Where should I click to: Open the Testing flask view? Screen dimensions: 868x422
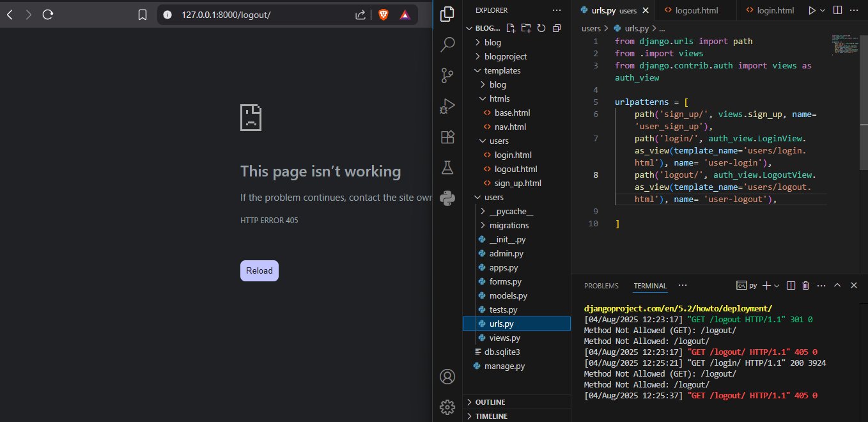[x=448, y=168]
